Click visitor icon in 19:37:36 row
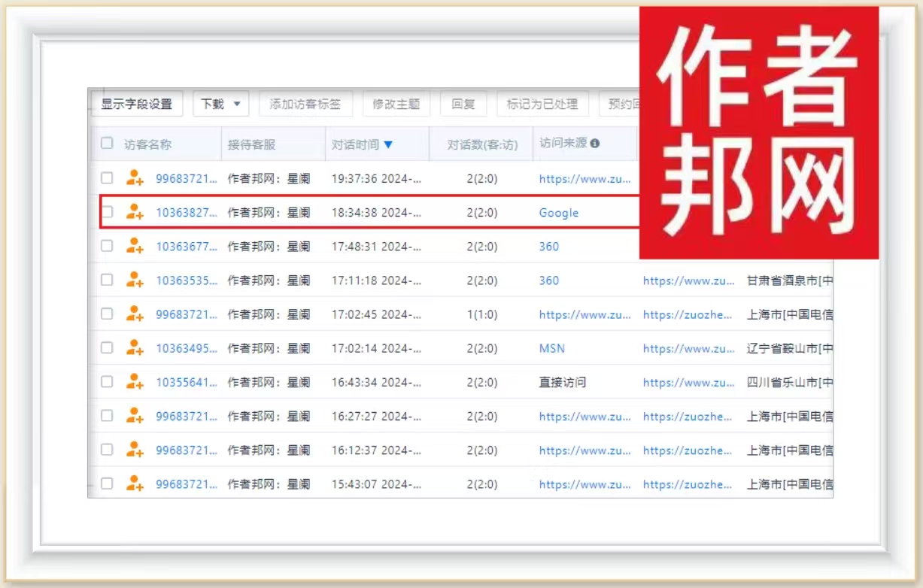 [135, 178]
